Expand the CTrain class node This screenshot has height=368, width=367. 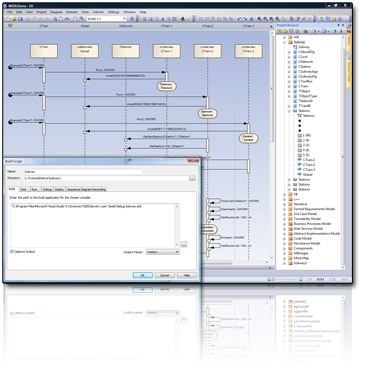289,86
